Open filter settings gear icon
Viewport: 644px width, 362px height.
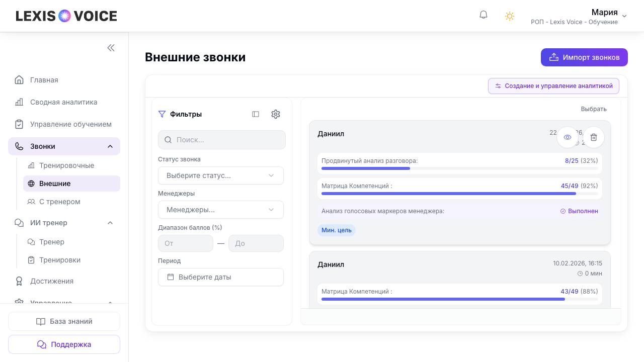[276, 114]
